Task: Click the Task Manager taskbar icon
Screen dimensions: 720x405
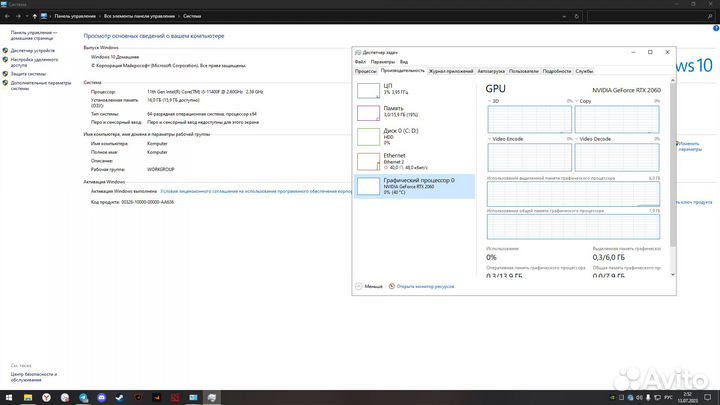Action: (212, 398)
